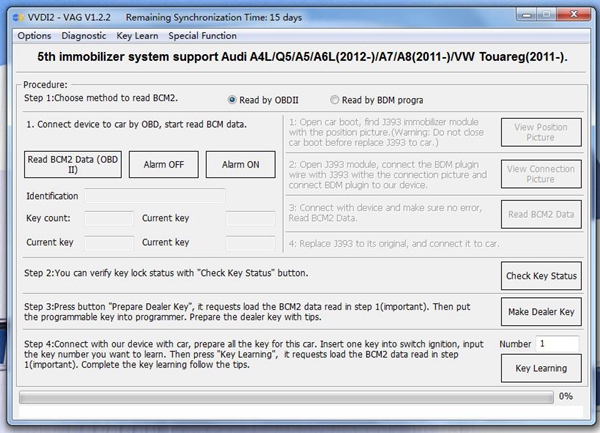Click the Key count label

tap(48, 218)
